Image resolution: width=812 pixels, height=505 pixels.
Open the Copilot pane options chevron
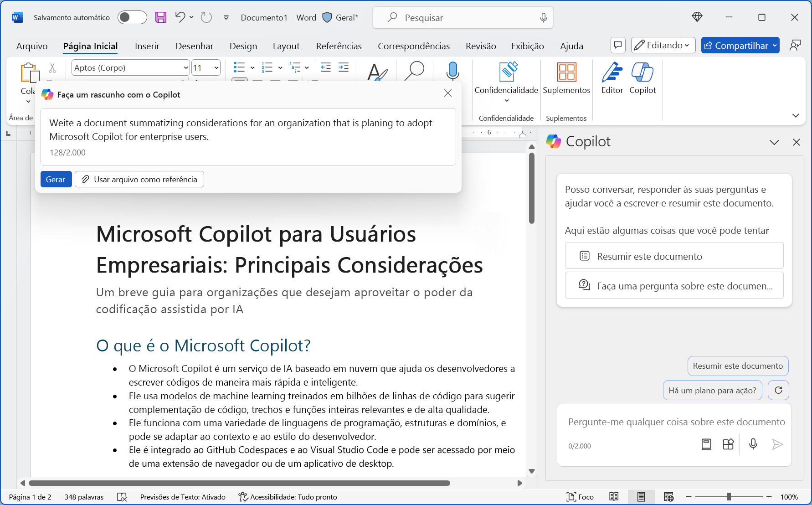coord(774,142)
